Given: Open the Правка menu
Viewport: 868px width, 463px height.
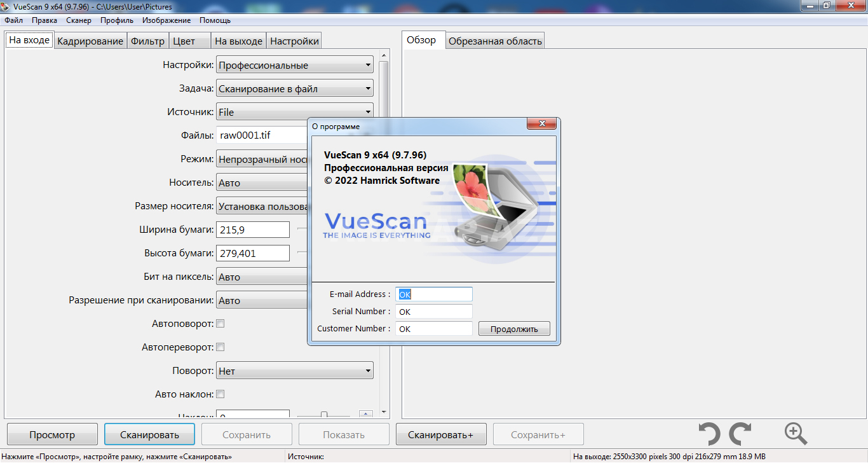Looking at the screenshot, I should [44, 20].
